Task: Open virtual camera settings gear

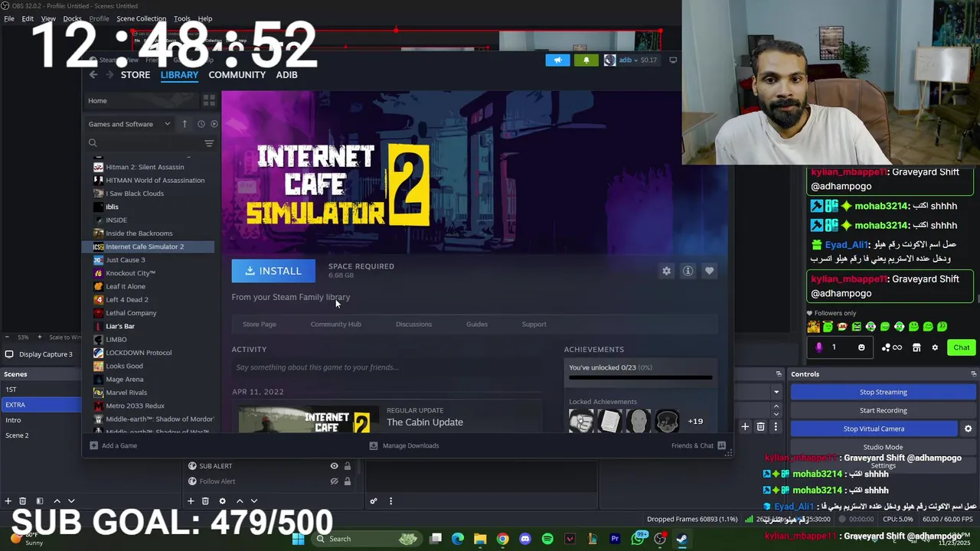Action: (x=968, y=429)
